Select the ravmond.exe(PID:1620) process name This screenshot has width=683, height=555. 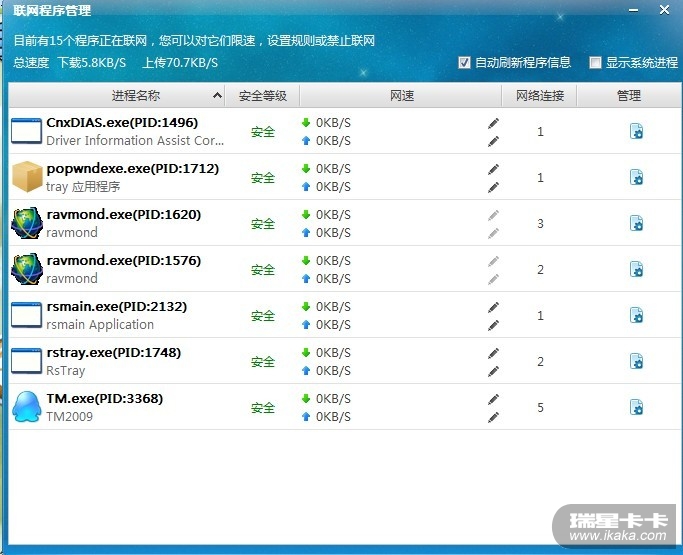124,214
